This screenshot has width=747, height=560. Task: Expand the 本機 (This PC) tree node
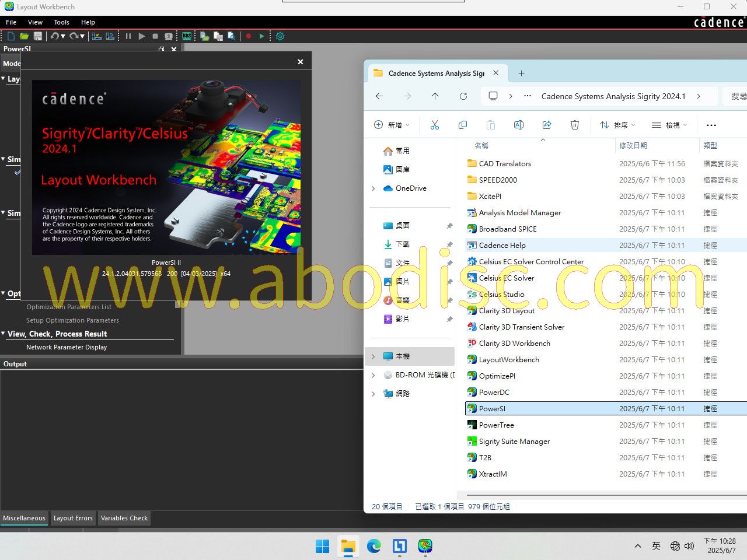pos(373,356)
